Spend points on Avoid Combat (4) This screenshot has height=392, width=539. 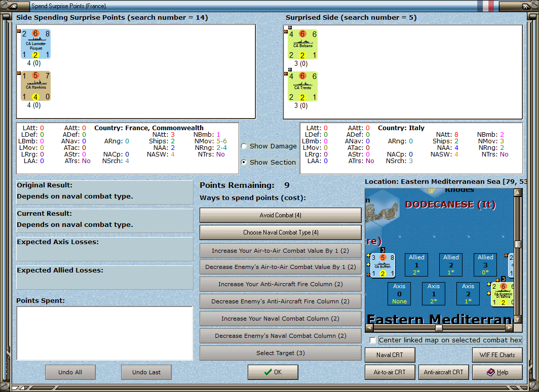(281, 215)
